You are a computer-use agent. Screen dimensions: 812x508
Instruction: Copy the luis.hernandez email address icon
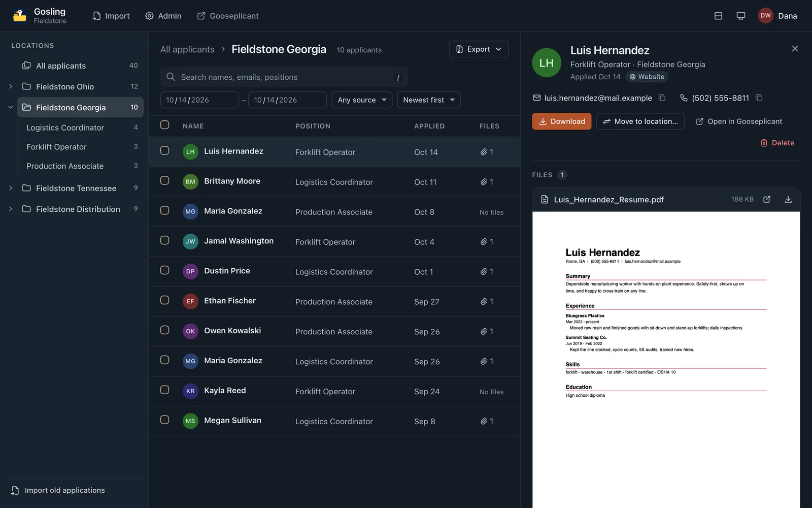click(662, 98)
